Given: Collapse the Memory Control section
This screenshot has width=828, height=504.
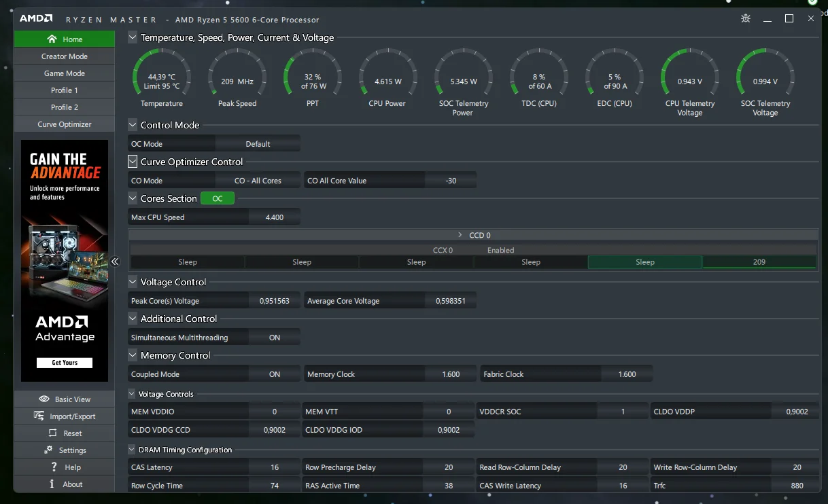Looking at the screenshot, I should point(133,355).
